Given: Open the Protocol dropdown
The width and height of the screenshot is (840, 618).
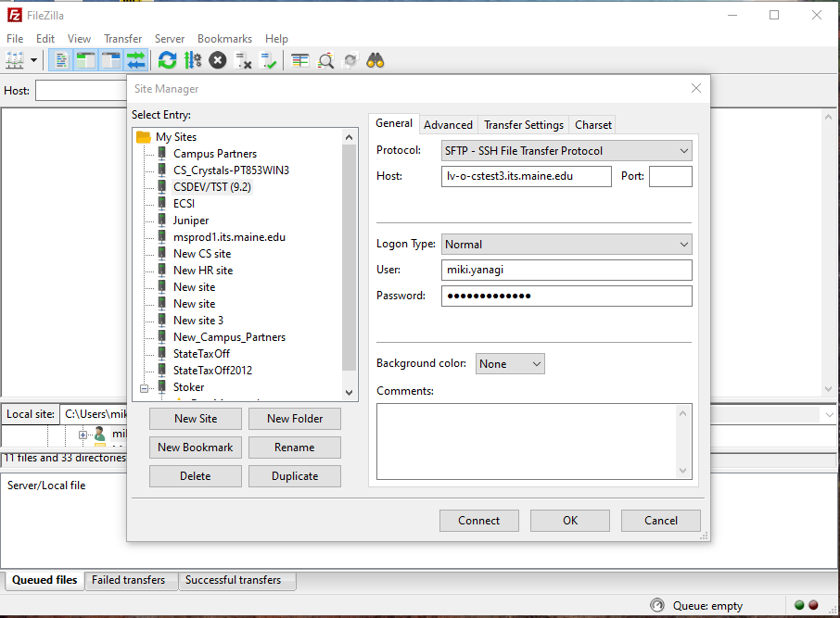Looking at the screenshot, I should (566, 151).
